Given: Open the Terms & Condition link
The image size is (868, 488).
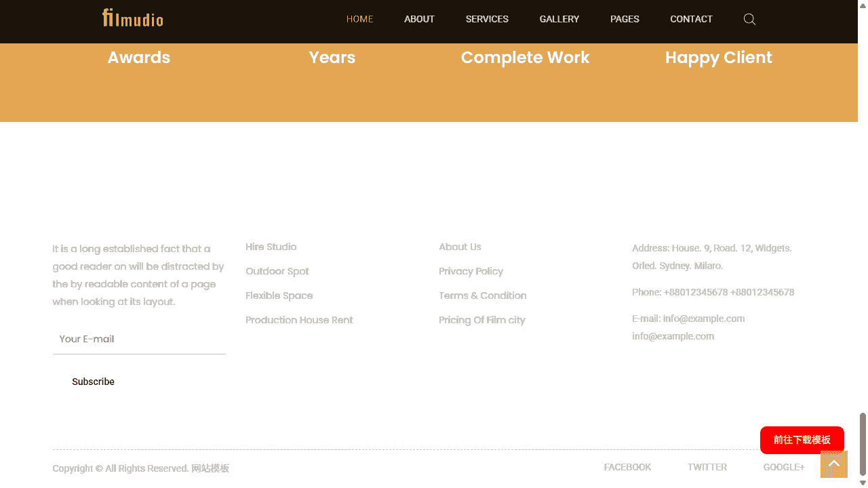Looking at the screenshot, I should [482, 296].
